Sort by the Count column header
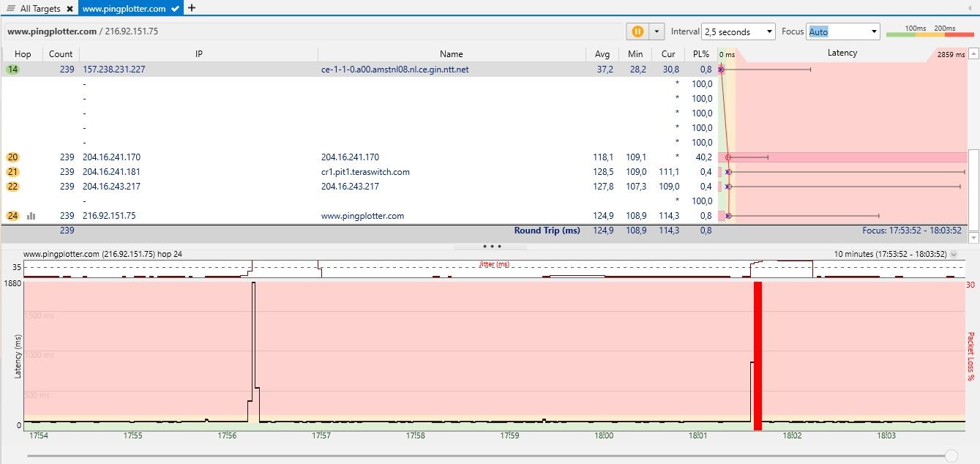Viewport: 980px width, 464px height. [61, 53]
